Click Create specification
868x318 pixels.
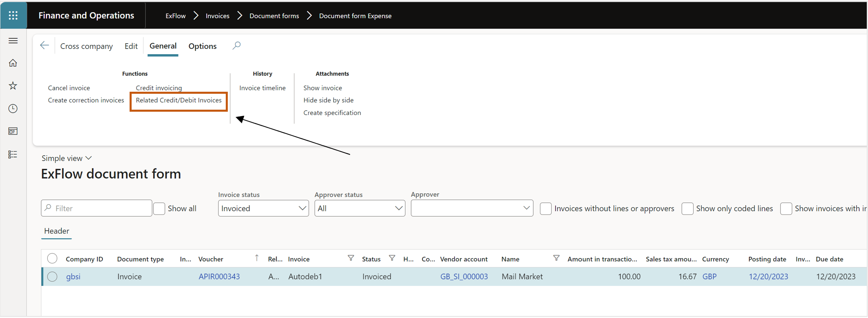point(332,113)
